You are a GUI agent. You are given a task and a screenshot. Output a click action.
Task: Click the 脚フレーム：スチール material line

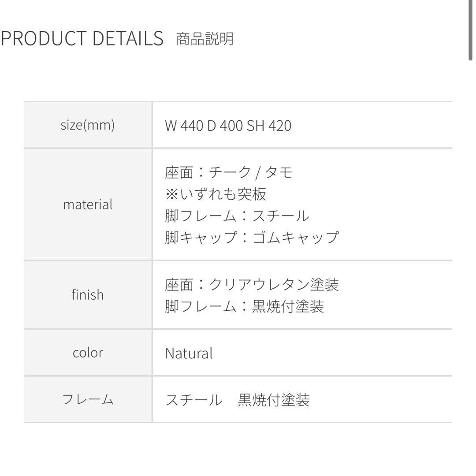tap(237, 216)
